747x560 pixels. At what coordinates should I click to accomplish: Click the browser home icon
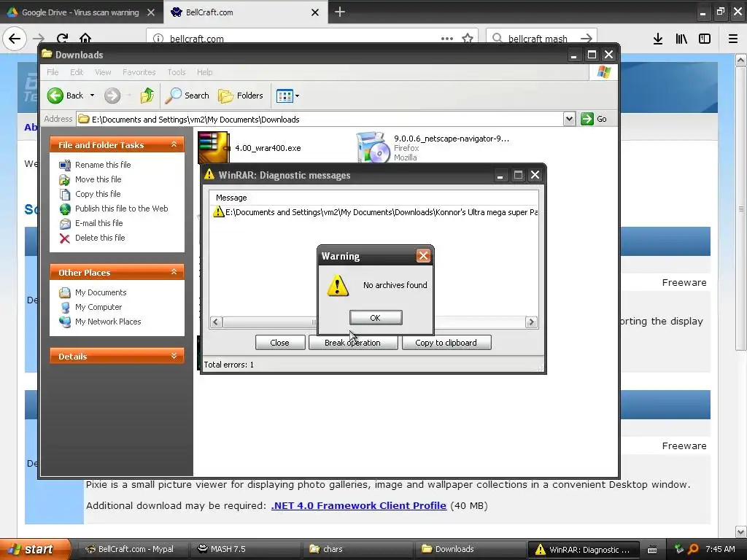pos(85,38)
